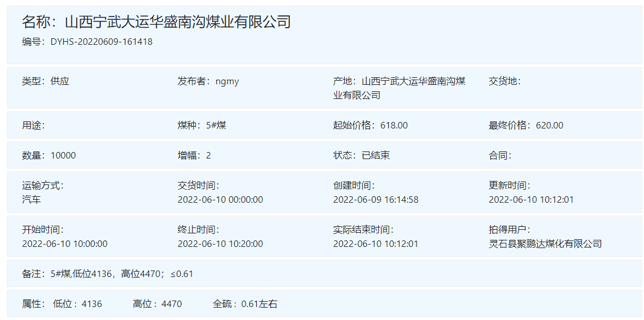The image size is (644, 320).
Task: Click the 全硫 0.61左右 attribute
Action: click(x=245, y=304)
